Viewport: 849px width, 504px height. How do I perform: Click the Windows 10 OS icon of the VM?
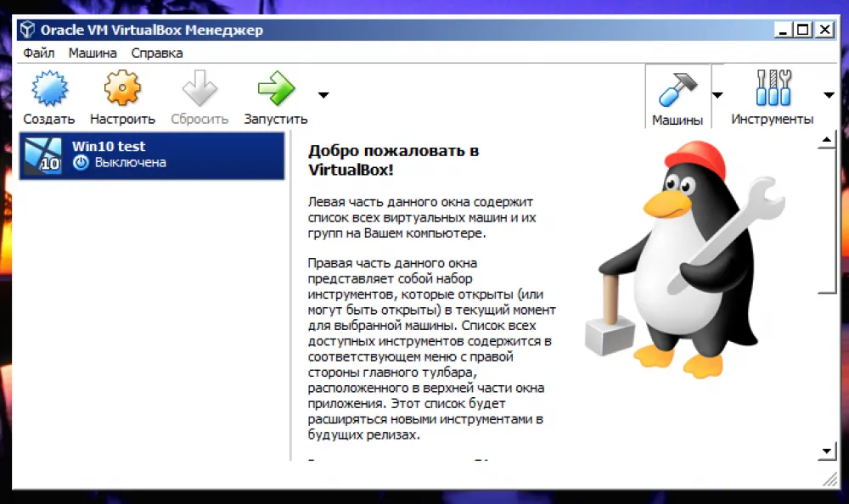(42, 154)
